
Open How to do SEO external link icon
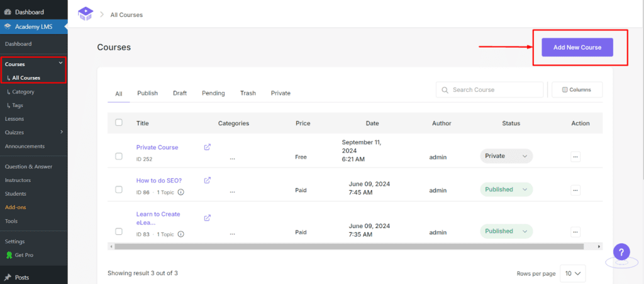click(x=208, y=180)
